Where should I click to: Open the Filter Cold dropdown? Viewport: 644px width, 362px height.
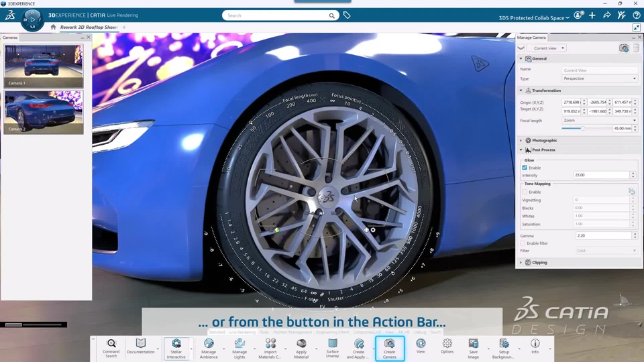606,250
